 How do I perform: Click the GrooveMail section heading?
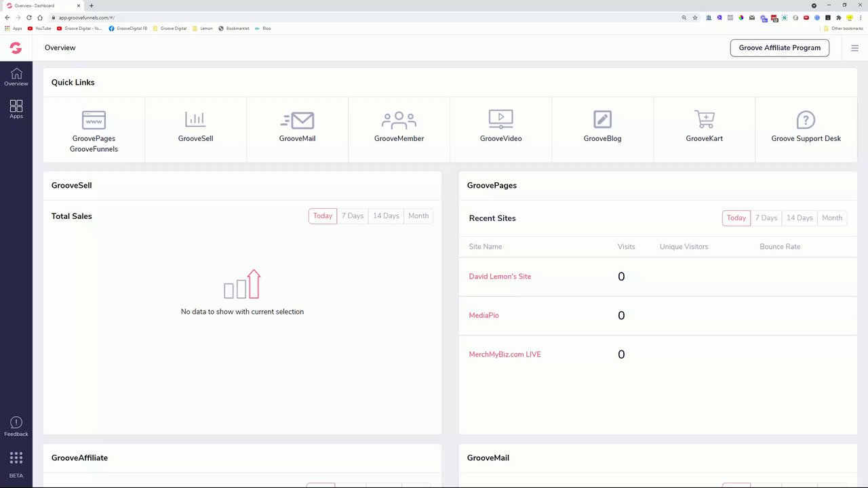click(488, 458)
